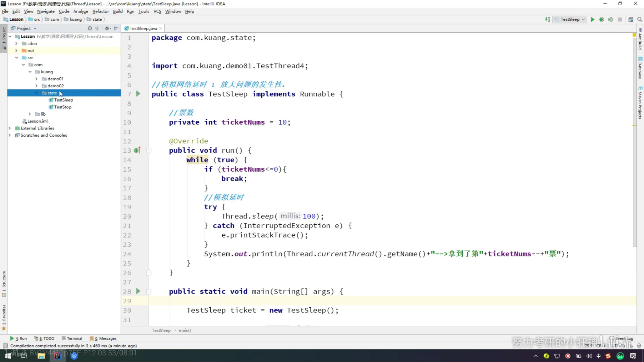Open Task View on taskbar

click(24, 356)
